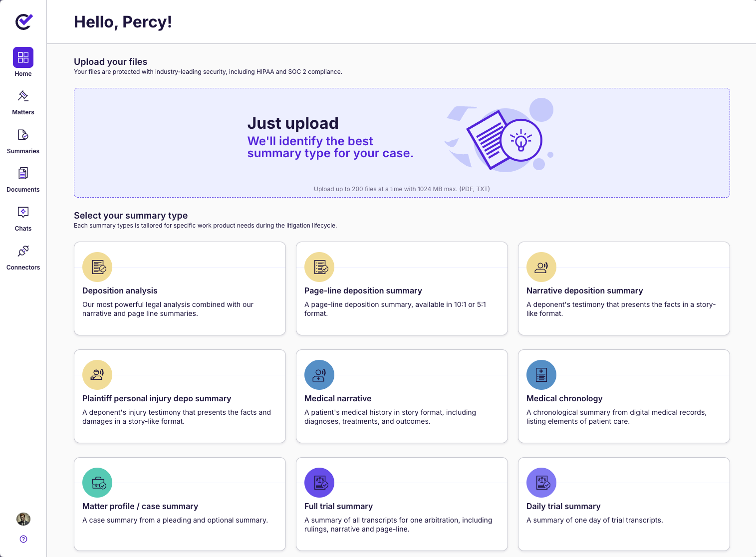Viewport: 756px width, 557px height.
Task: Go to Matters via gavel icon
Action: [x=23, y=96]
